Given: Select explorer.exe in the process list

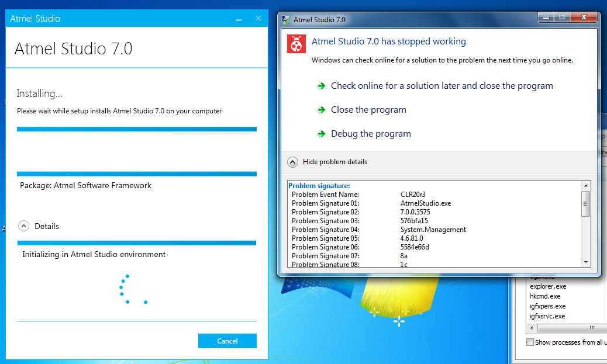Looking at the screenshot, I should tap(548, 286).
